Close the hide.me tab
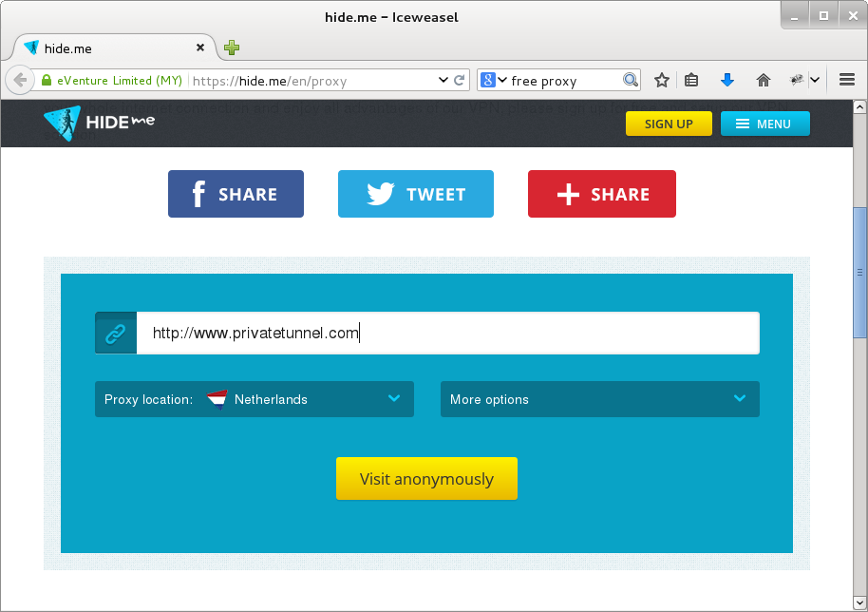The image size is (868, 612). click(200, 48)
